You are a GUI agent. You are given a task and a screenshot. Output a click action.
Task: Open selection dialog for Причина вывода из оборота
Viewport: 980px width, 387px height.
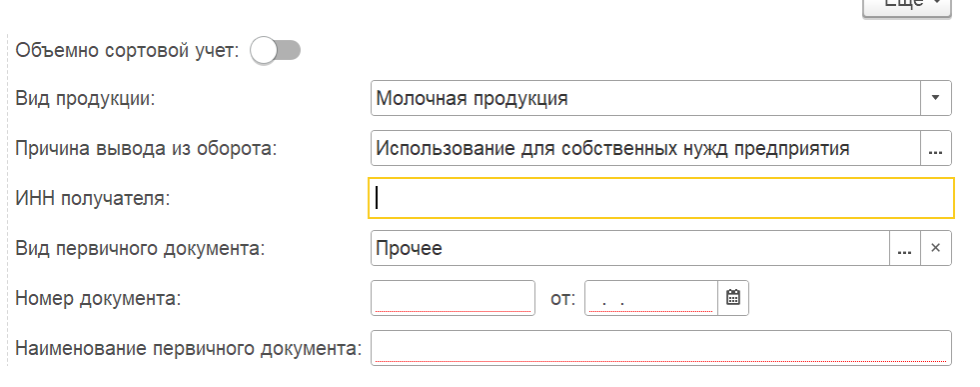coord(936,148)
